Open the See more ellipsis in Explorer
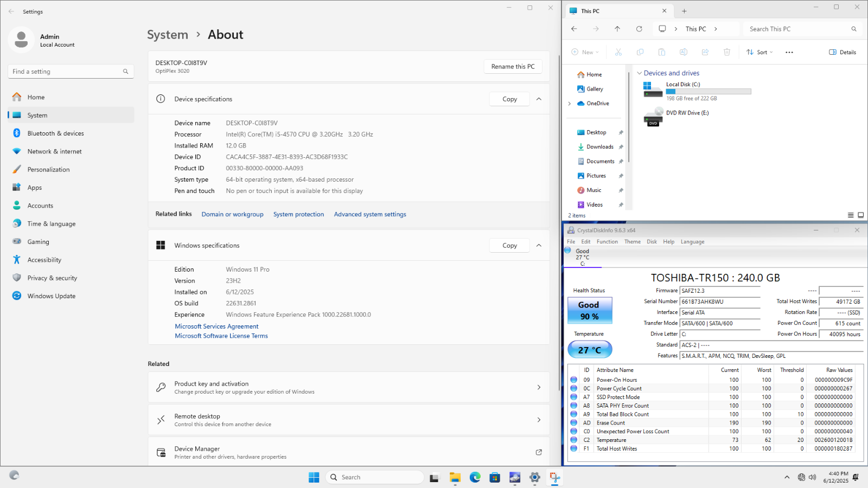Viewport: 868px width, 488px height. point(789,52)
